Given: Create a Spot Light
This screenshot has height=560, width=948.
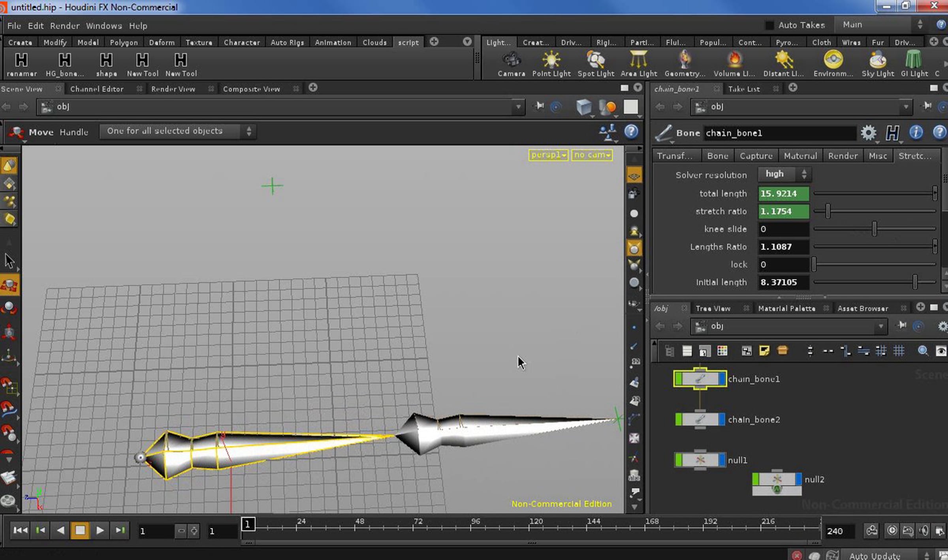Looking at the screenshot, I should pos(596,64).
